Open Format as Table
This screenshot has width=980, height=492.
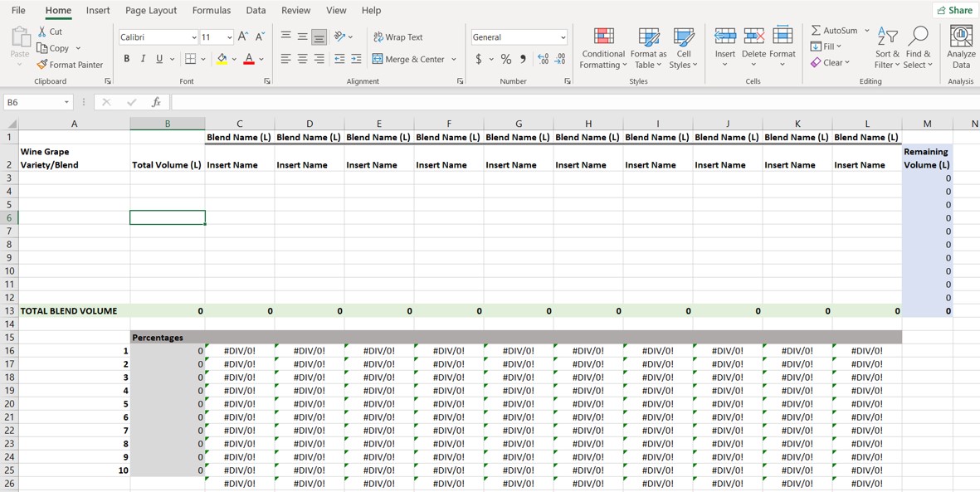point(648,48)
